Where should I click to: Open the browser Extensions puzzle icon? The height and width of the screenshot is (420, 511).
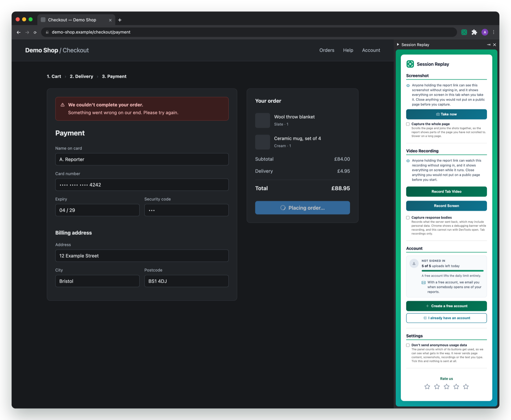474,32
